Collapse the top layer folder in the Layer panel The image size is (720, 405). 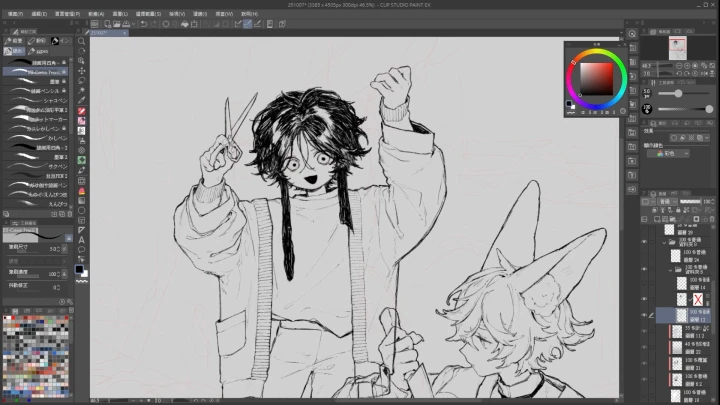click(663, 241)
